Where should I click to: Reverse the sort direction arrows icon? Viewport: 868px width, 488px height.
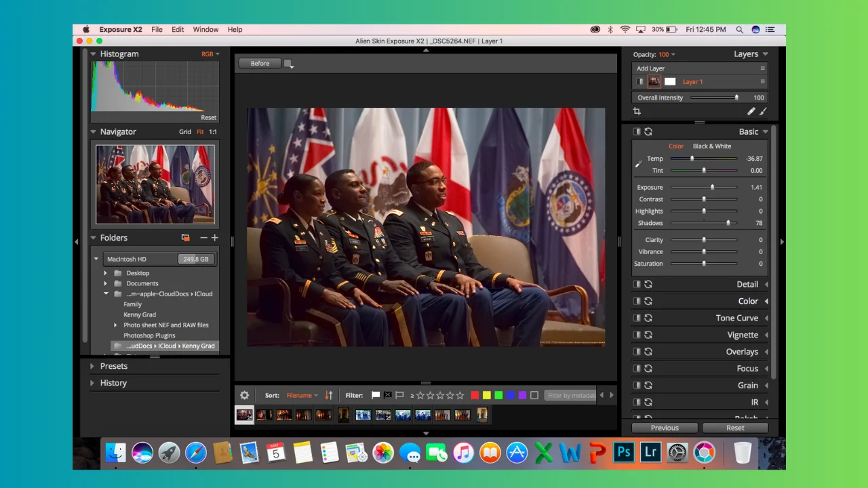point(329,395)
